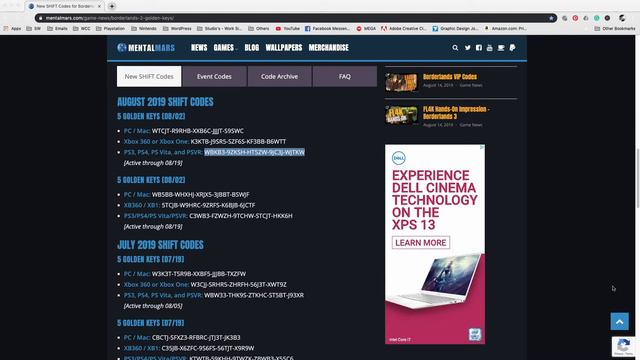Open the MEGA bookmark

366,29
